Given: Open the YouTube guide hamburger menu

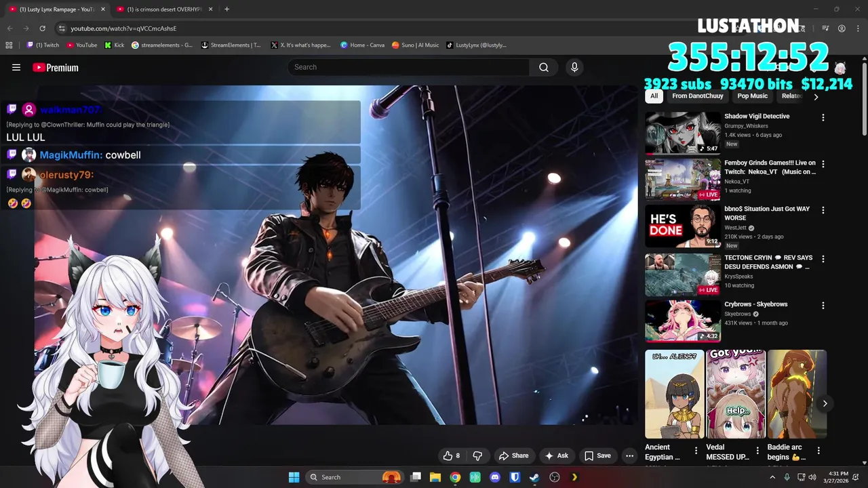Looking at the screenshot, I should [16, 67].
